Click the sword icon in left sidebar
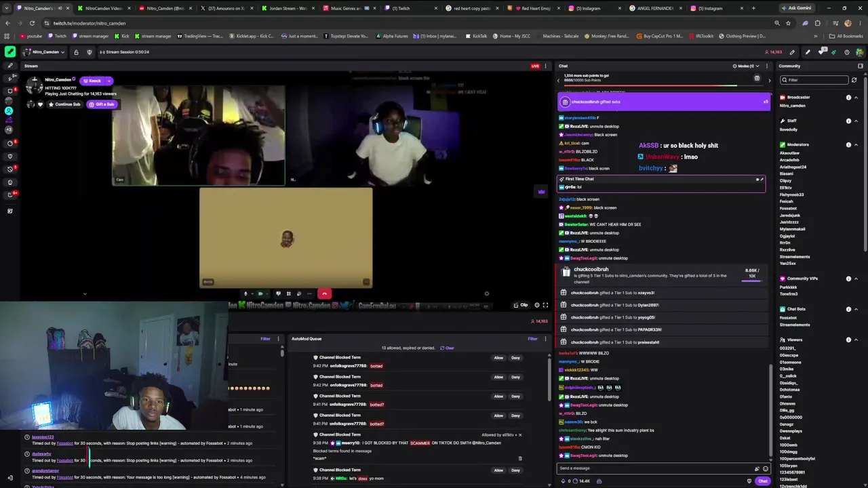The width and height of the screenshot is (868, 488). click(x=9, y=66)
